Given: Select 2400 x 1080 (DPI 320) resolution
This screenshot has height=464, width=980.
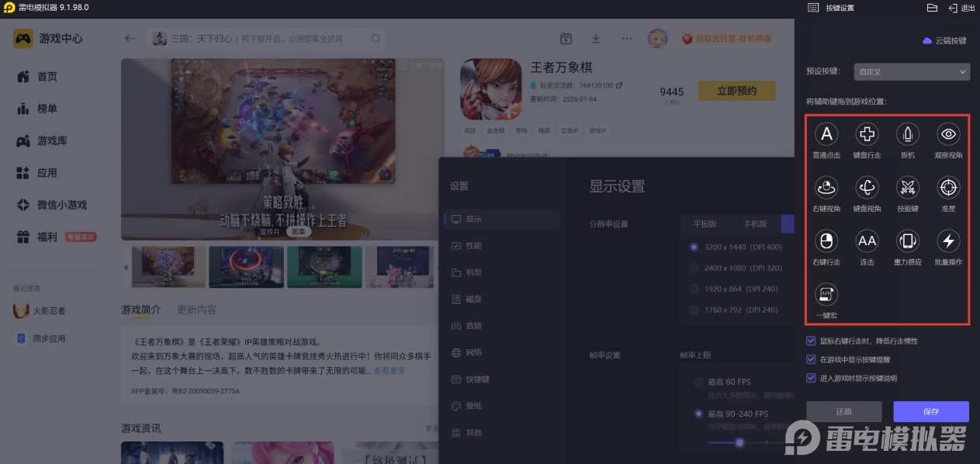Looking at the screenshot, I should (x=694, y=268).
